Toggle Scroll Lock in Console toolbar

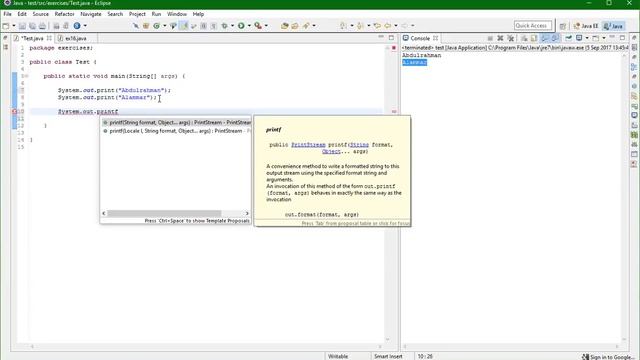pyautogui.click(x=534, y=38)
